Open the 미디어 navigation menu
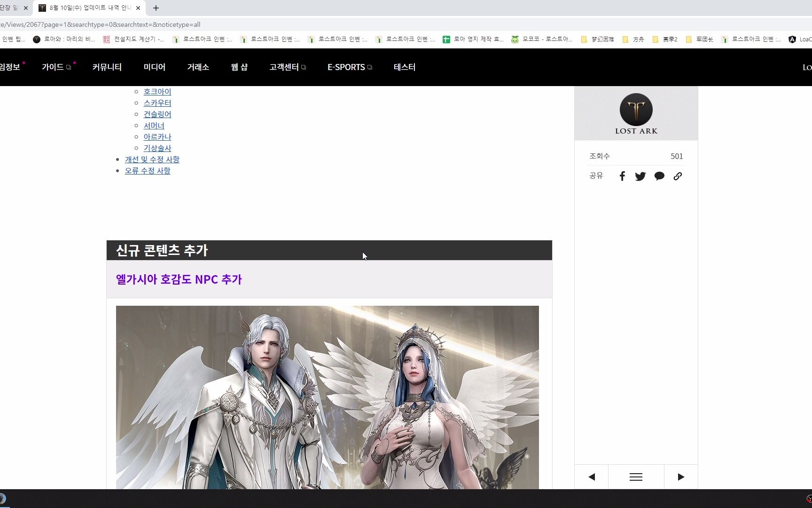 coord(155,67)
